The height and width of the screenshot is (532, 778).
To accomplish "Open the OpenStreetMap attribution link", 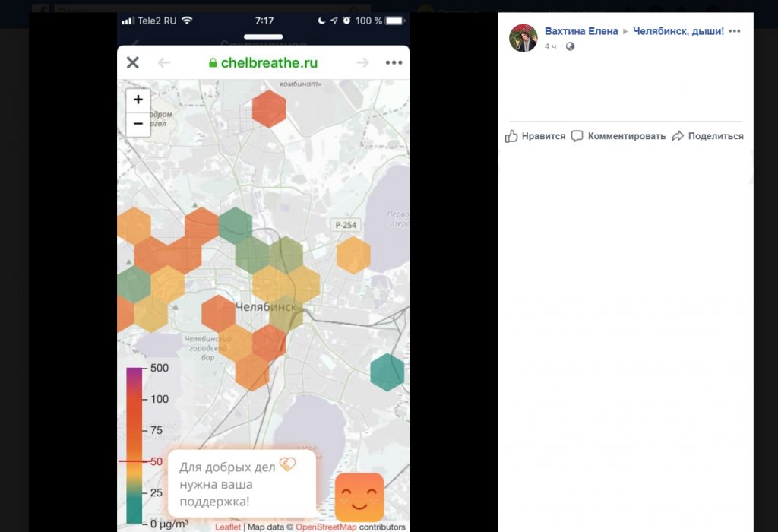I will click(x=326, y=527).
